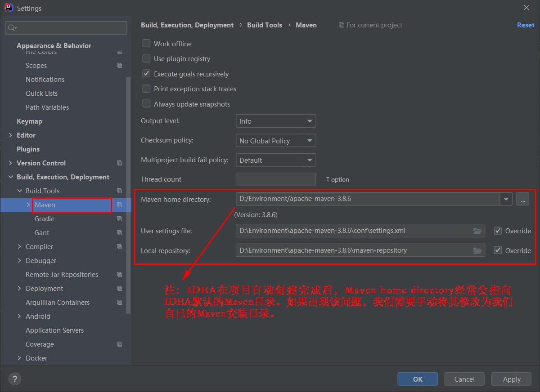Collapse the Build Tools node
The width and height of the screenshot is (540, 392).
click(x=20, y=191)
